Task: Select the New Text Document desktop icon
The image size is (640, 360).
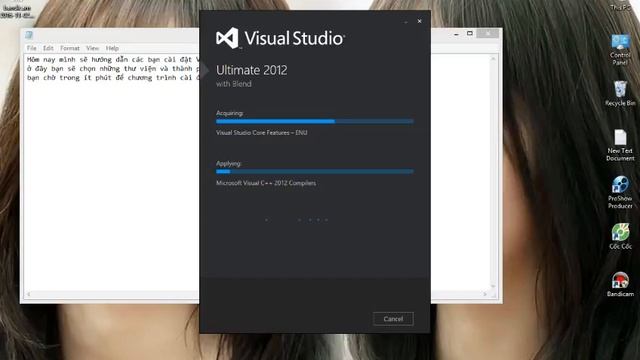Action: pyautogui.click(x=620, y=145)
